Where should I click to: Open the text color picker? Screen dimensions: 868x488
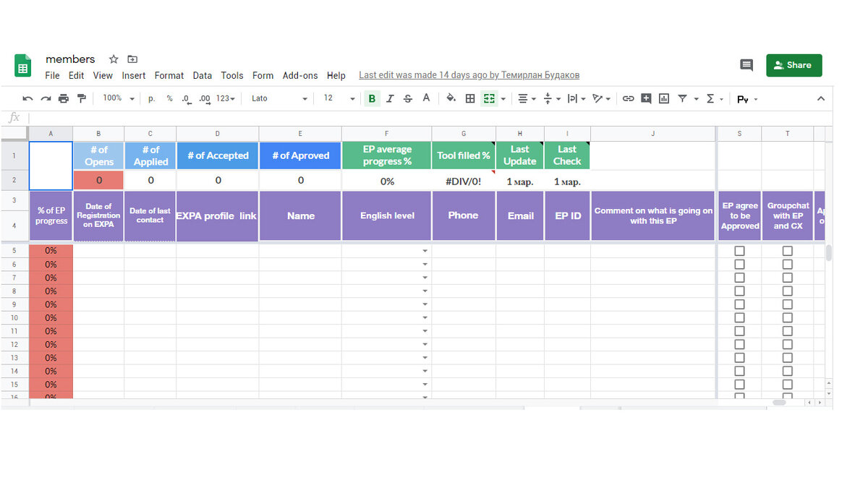pos(426,98)
